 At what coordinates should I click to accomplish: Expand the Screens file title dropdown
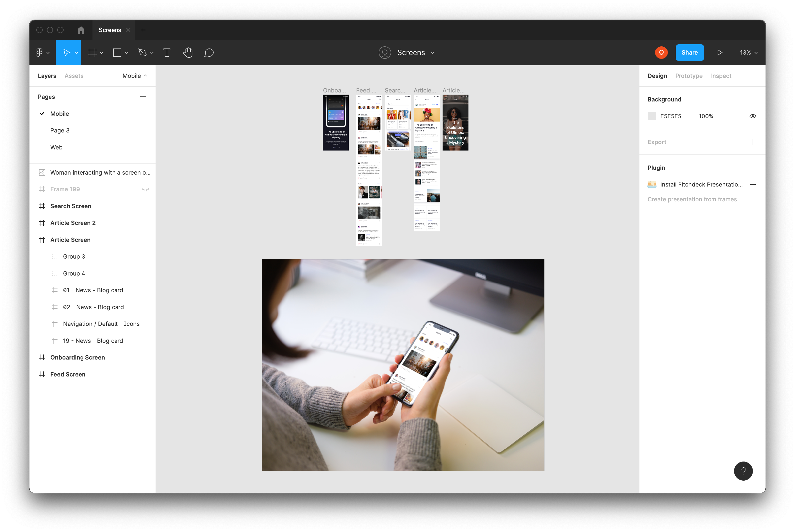click(432, 52)
